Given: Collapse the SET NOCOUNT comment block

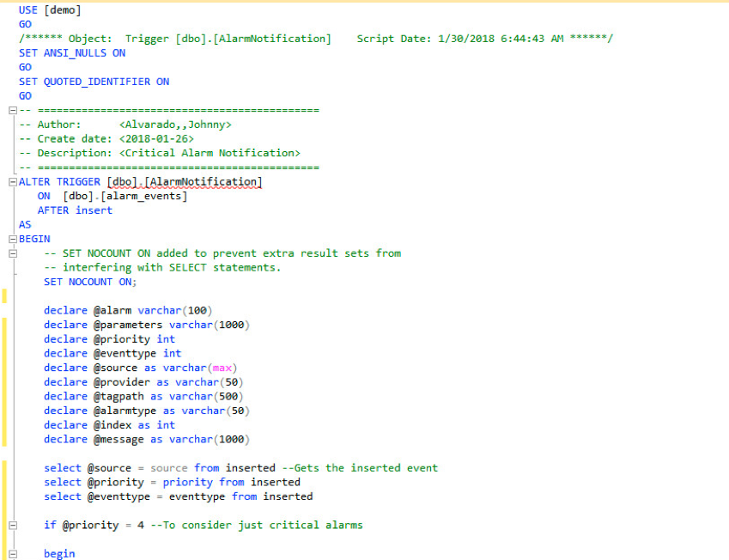Looking at the screenshot, I should pyautogui.click(x=13, y=253).
